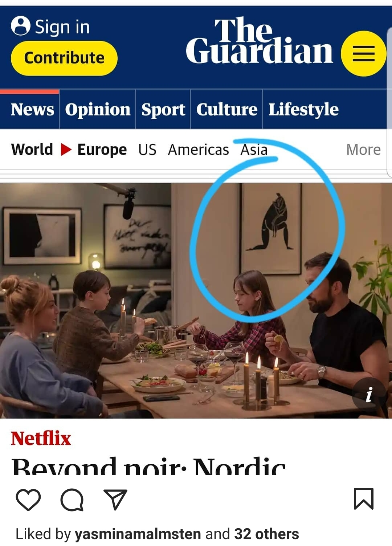Image resolution: width=392 pixels, height=546 pixels.
Task: Switch to the Opinion tab
Action: (x=98, y=109)
